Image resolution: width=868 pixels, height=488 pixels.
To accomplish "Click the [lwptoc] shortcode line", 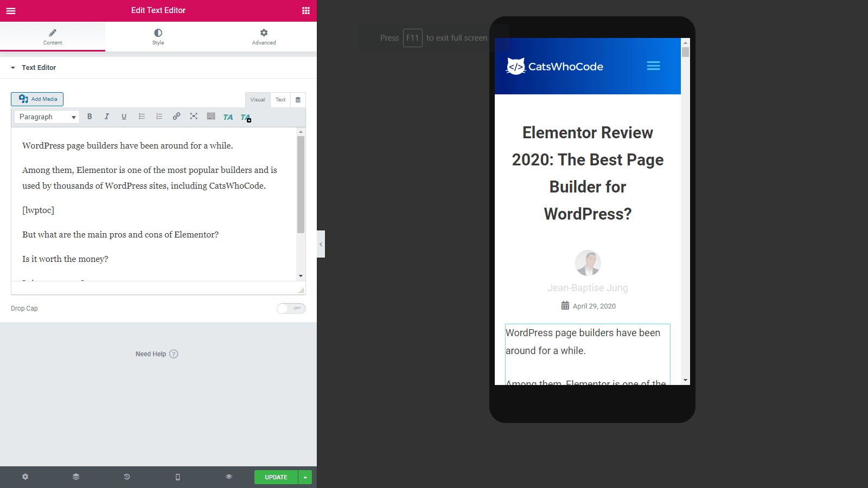I will [x=38, y=210].
